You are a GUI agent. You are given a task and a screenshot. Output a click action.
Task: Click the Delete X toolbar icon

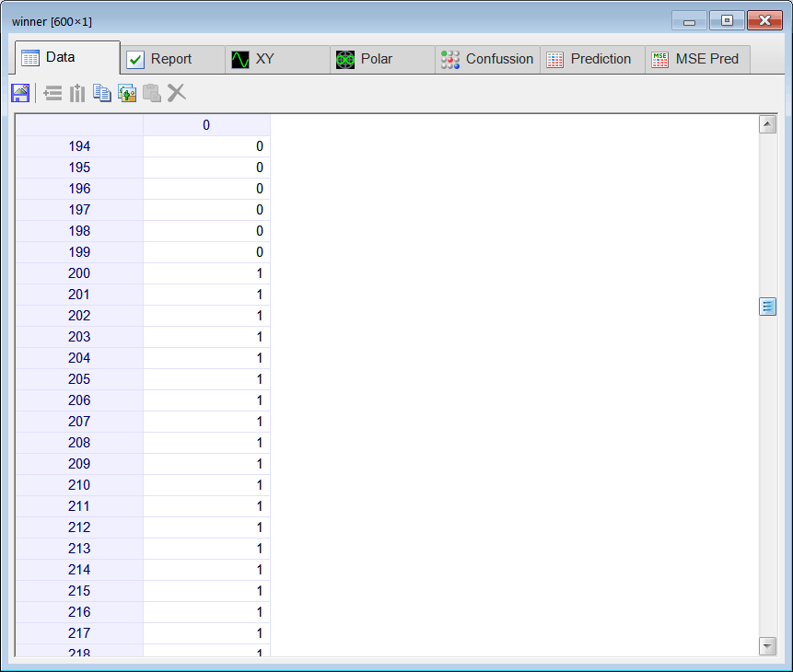(x=177, y=93)
